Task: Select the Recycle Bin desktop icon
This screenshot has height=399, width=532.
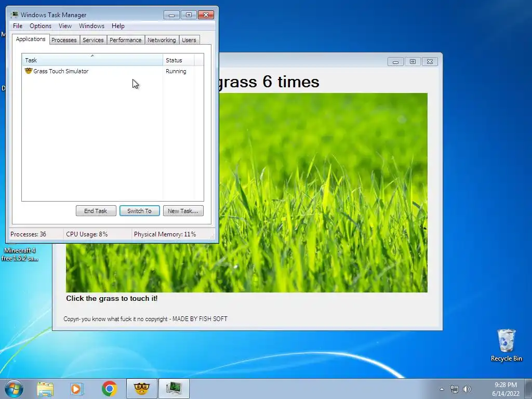Action: (x=506, y=345)
